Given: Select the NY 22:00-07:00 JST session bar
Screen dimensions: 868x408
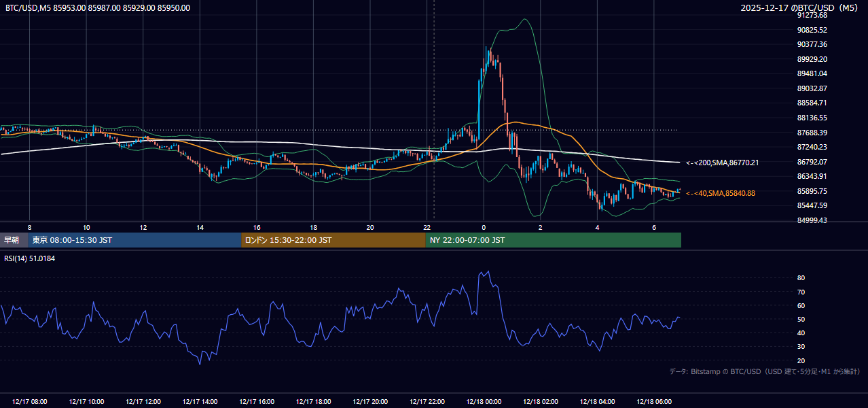Looking at the screenshot, I should pyautogui.click(x=554, y=240).
